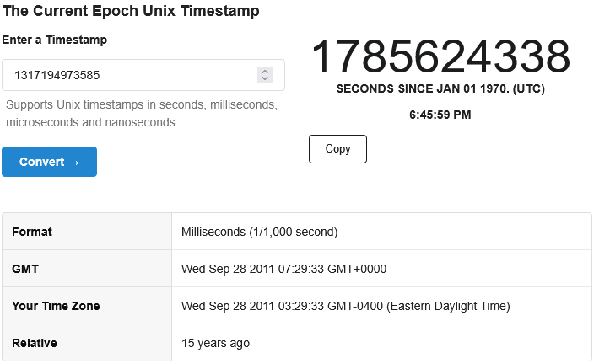Click the blue Convert button

click(49, 162)
